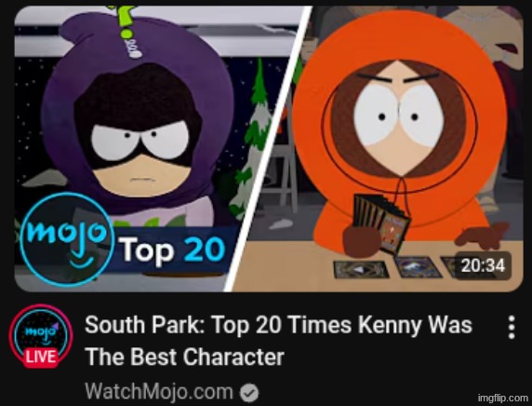The image size is (532, 406).
Task: Click the verified checkmark badge beside WatchMojo.com
Action: (x=249, y=393)
